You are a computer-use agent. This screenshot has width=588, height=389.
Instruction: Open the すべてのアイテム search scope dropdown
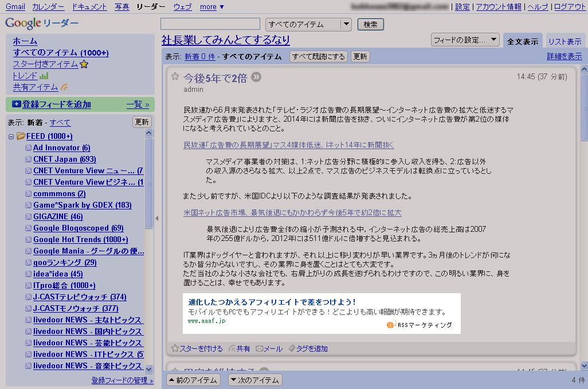308,25
